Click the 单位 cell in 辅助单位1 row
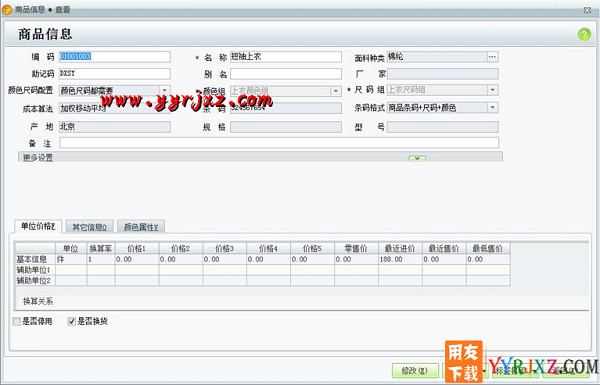This screenshot has height=385, width=600. click(71, 270)
